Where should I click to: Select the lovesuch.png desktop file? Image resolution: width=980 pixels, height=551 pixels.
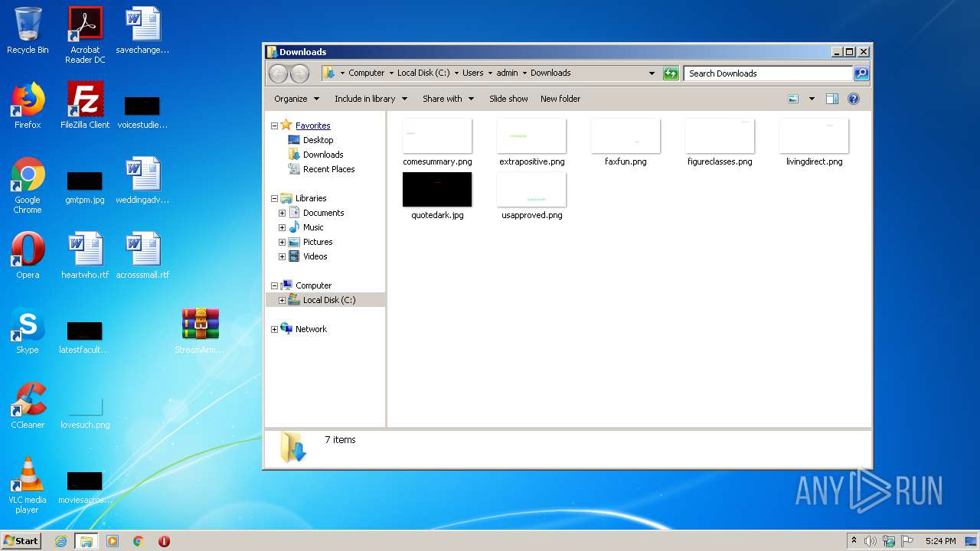point(85,412)
